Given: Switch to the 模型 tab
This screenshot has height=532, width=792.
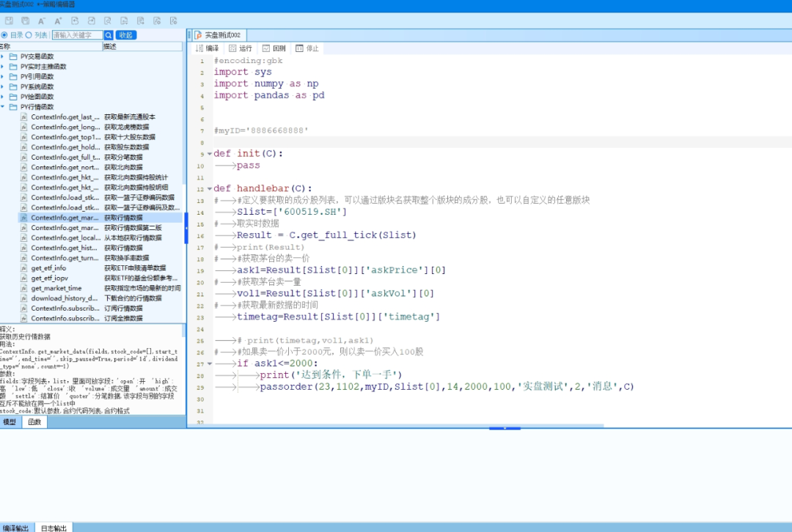Looking at the screenshot, I should point(10,422).
